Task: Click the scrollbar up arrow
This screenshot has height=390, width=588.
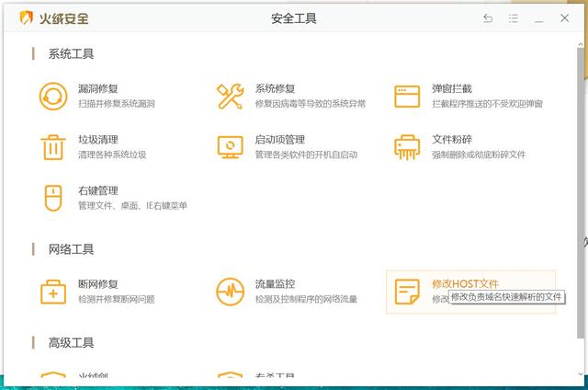Action: [x=581, y=44]
